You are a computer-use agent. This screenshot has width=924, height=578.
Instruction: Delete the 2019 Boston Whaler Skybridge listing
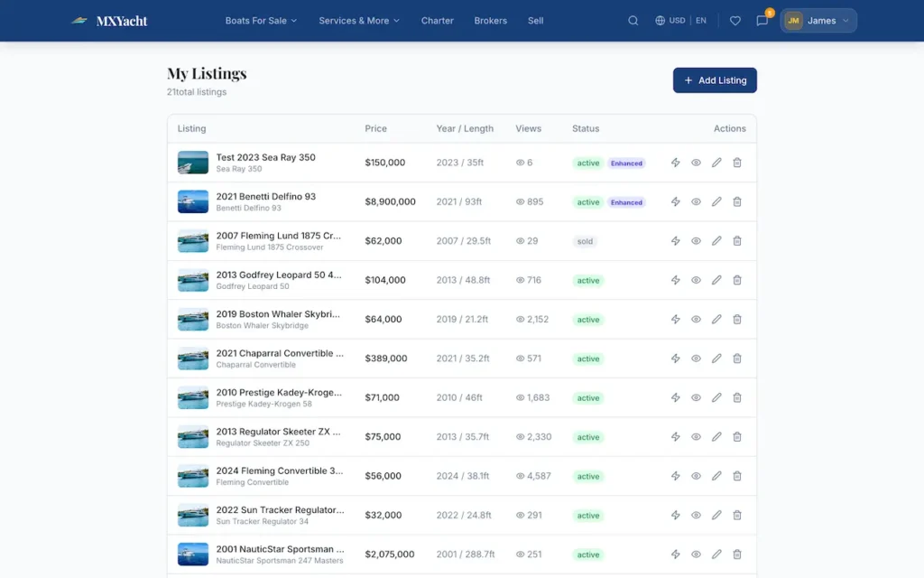[737, 319]
